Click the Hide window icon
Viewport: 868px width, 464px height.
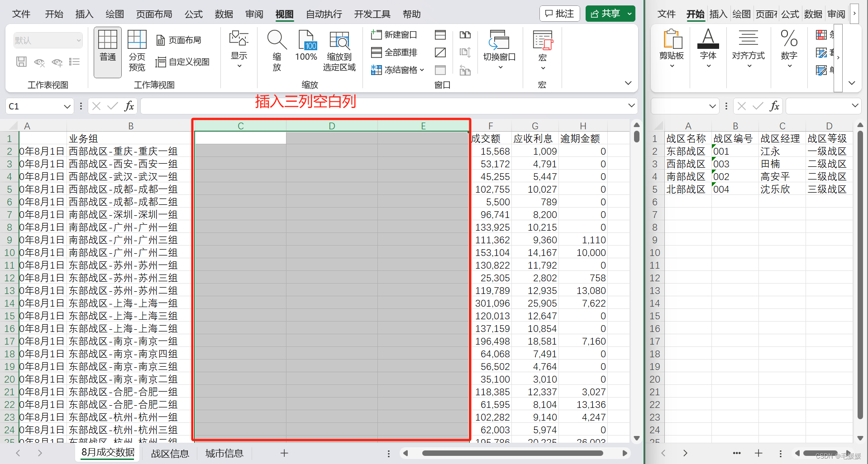click(440, 52)
